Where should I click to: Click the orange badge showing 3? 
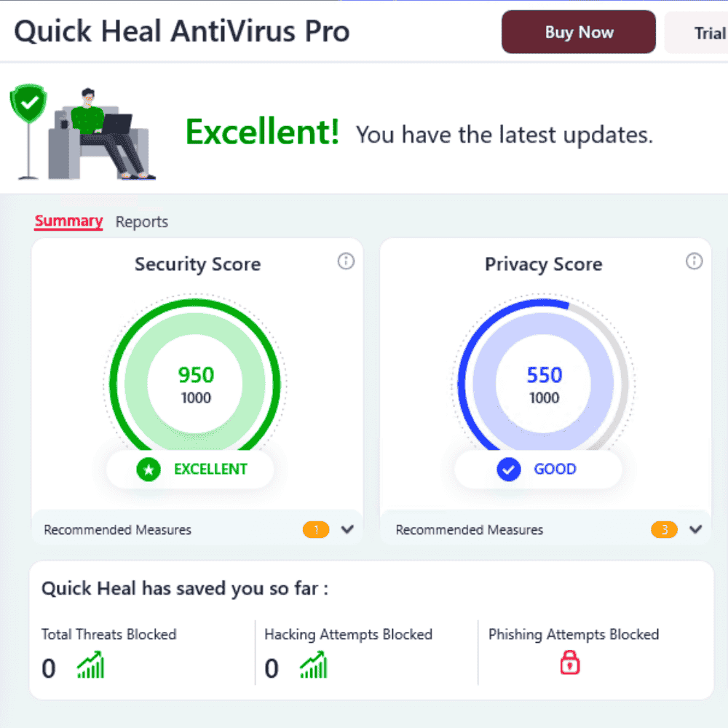tap(665, 530)
